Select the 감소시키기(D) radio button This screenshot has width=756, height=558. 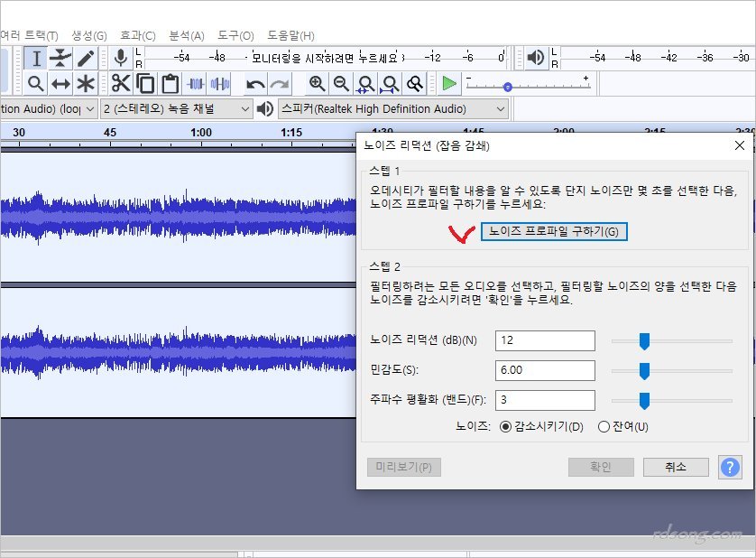(x=505, y=427)
